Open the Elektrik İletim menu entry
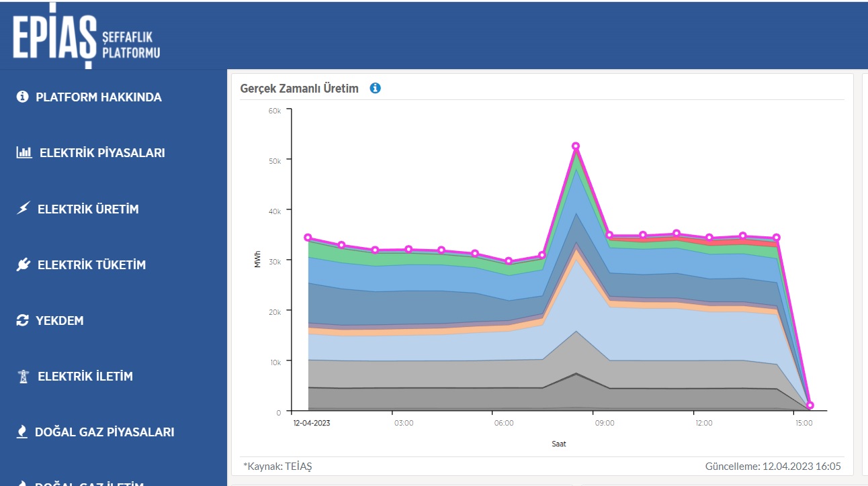 click(x=85, y=377)
